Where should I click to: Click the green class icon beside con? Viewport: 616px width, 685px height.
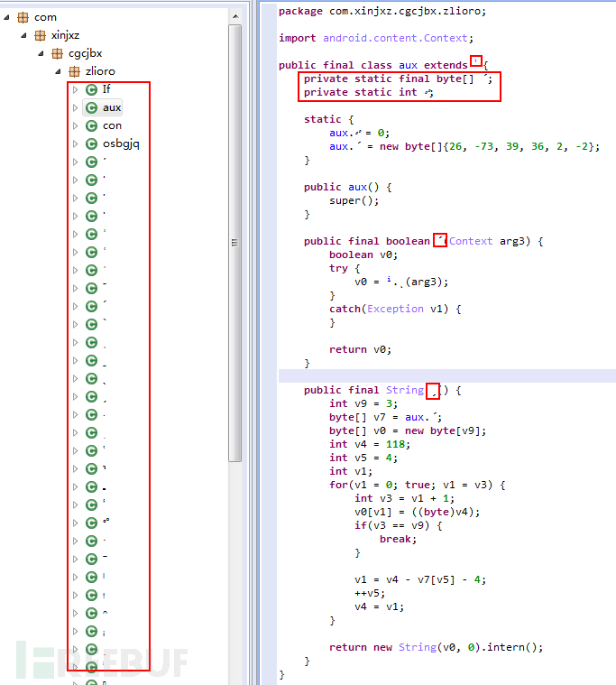click(91, 125)
